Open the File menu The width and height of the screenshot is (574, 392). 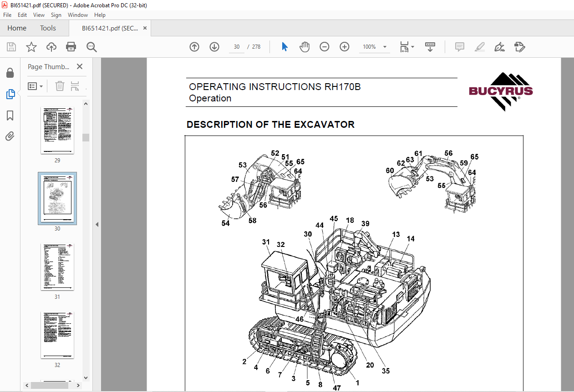(7, 15)
